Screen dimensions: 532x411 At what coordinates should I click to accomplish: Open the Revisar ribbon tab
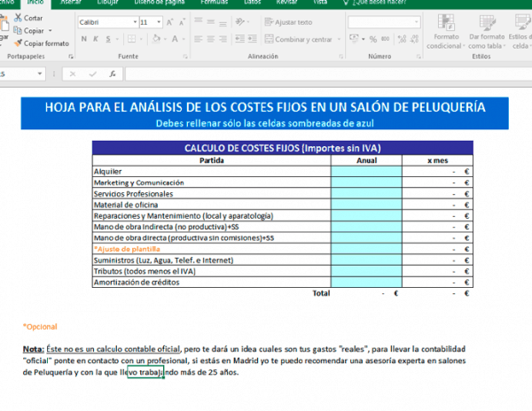286,3
